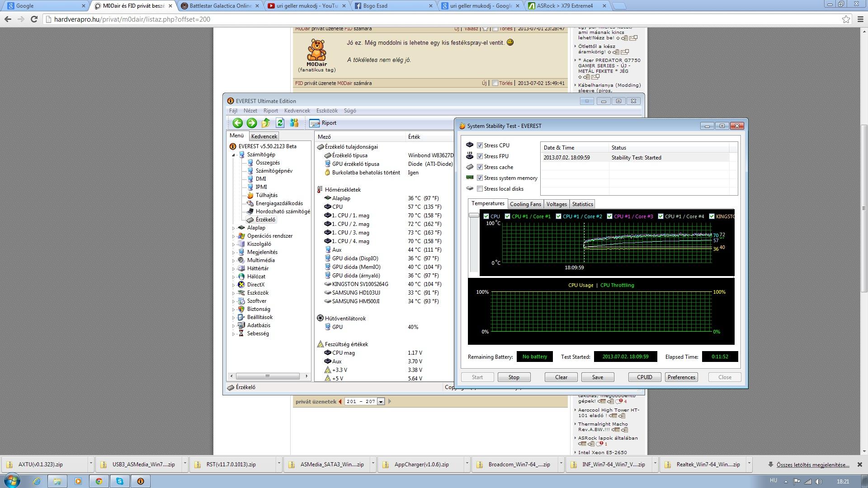Click the Refresh icon in EVEREST toolbar
868x488 pixels.
[x=280, y=123]
